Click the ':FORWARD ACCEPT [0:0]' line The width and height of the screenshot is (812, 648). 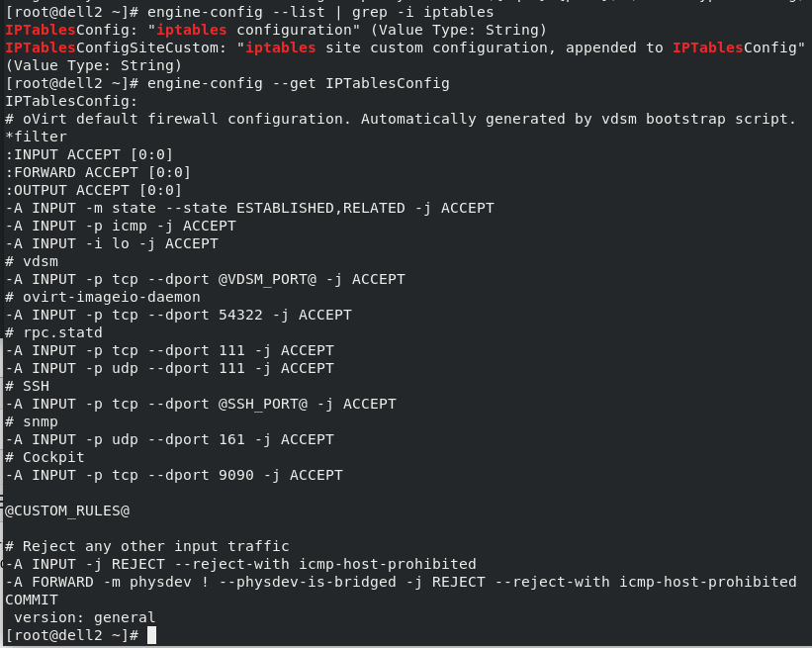coord(98,172)
